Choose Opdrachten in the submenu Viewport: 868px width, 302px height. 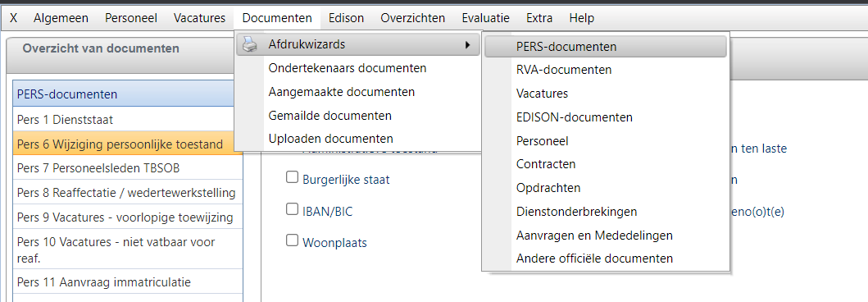click(x=606, y=188)
